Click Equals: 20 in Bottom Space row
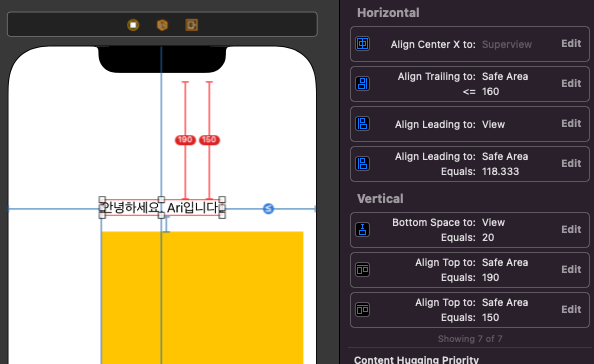 pyautogui.click(x=467, y=237)
